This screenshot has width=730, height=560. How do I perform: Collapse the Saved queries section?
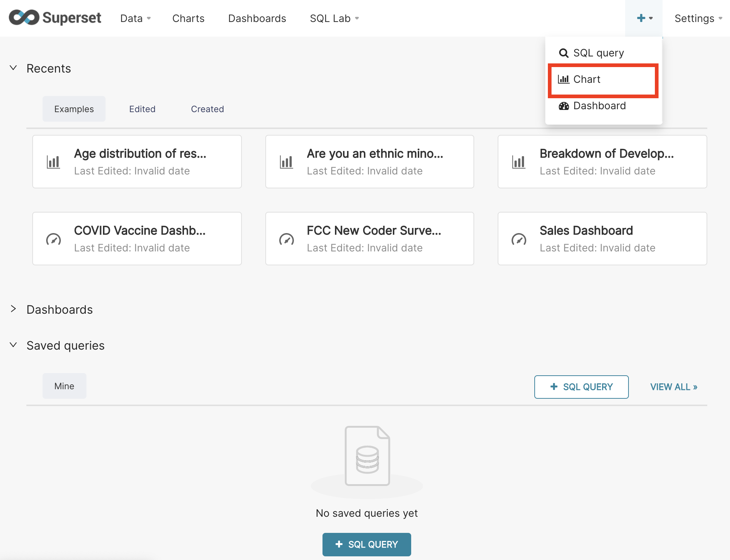[14, 345]
